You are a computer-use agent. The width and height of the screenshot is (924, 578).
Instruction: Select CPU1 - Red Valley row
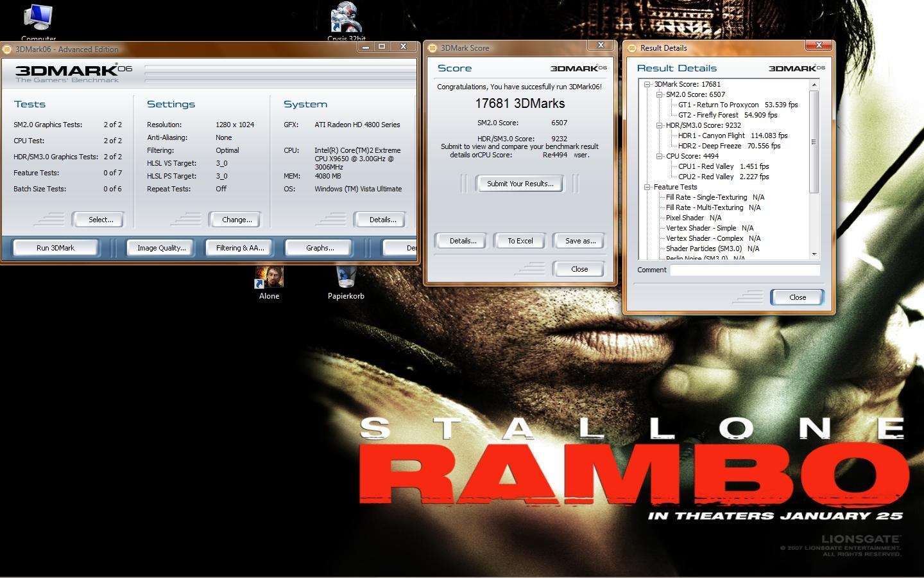(x=723, y=166)
